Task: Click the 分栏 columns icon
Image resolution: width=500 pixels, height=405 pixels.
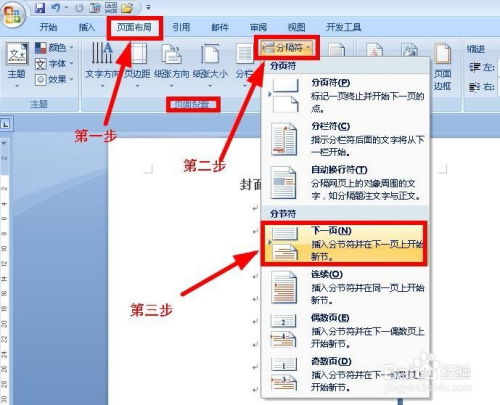Action: pos(244,54)
